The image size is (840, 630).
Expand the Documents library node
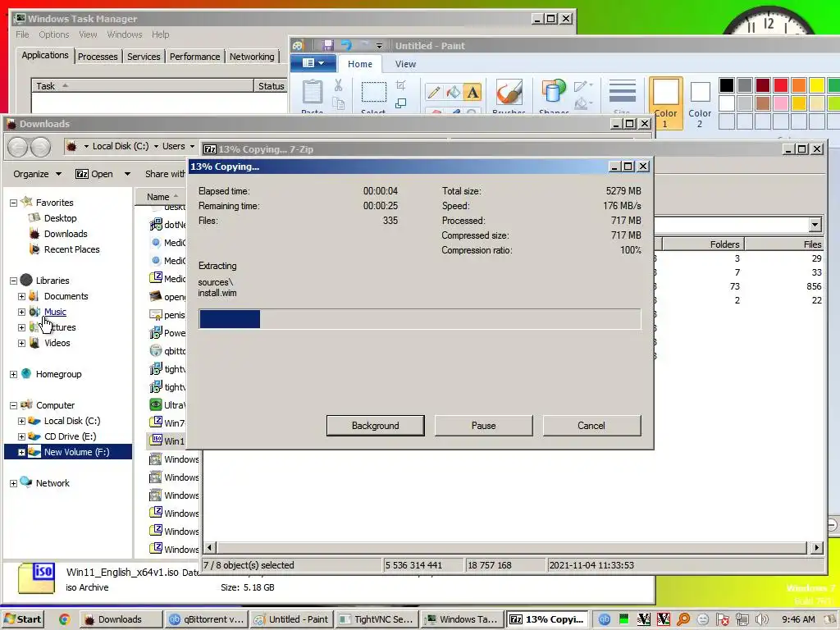21,296
